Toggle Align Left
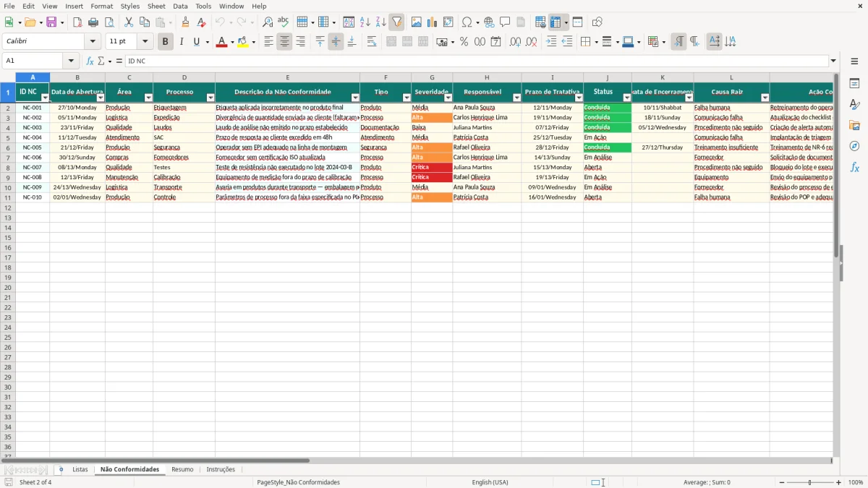Image resolution: width=868 pixels, height=488 pixels. (268, 42)
